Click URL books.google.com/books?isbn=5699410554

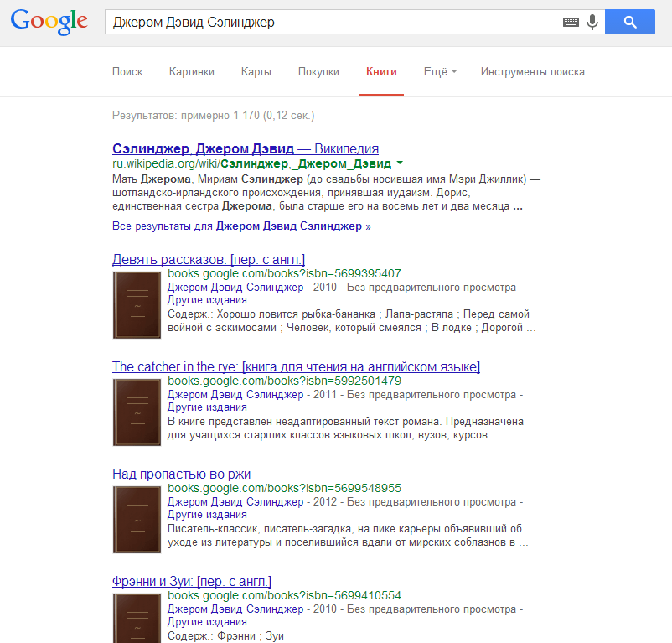(x=284, y=595)
